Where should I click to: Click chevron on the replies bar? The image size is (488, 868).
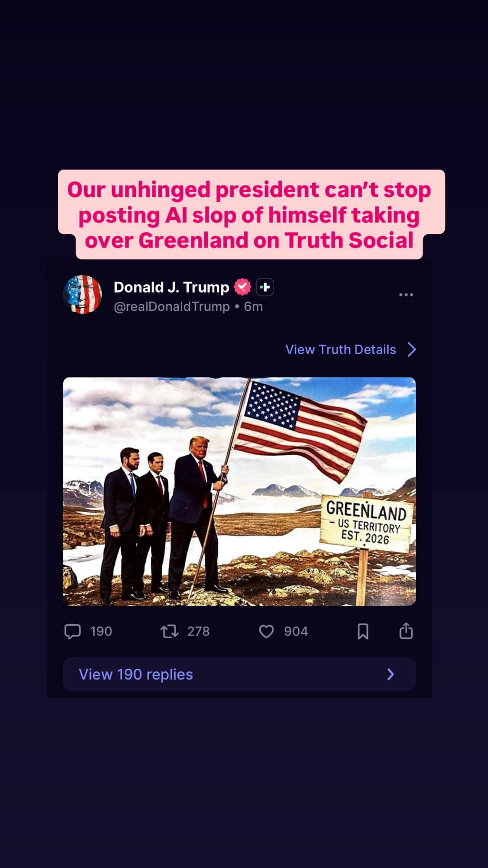tap(391, 674)
